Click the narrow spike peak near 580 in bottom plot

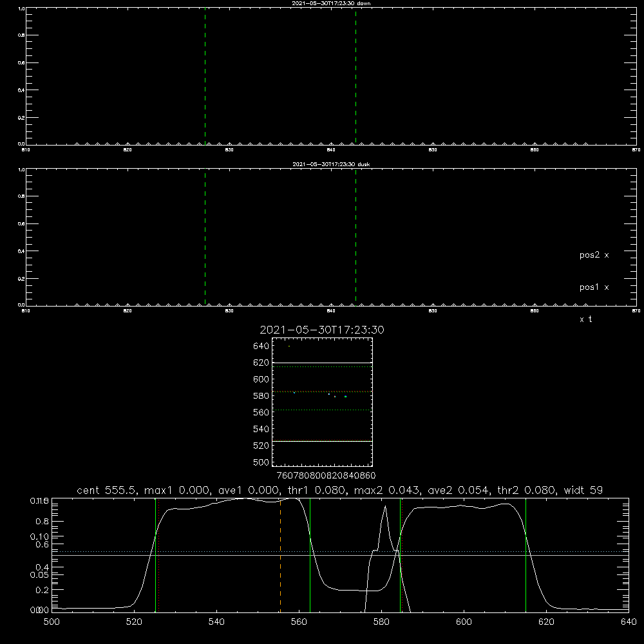[385, 506]
